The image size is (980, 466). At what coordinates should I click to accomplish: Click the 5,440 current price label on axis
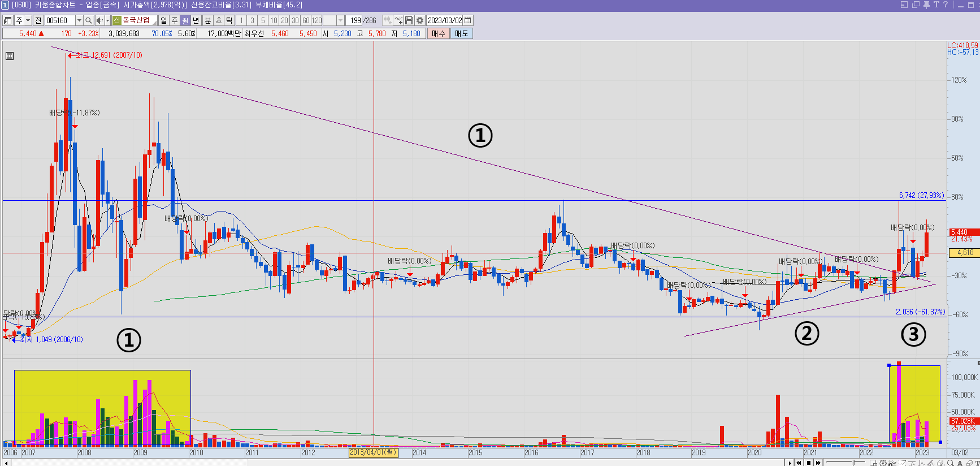(x=964, y=232)
